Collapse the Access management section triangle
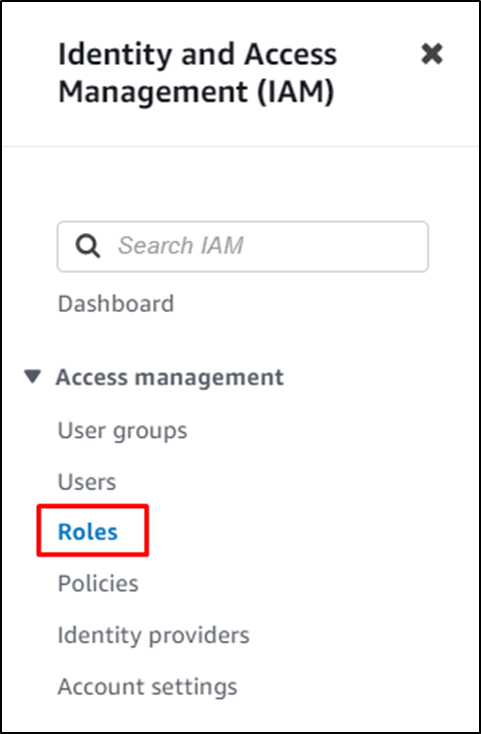The image size is (481, 734). pos(33,377)
